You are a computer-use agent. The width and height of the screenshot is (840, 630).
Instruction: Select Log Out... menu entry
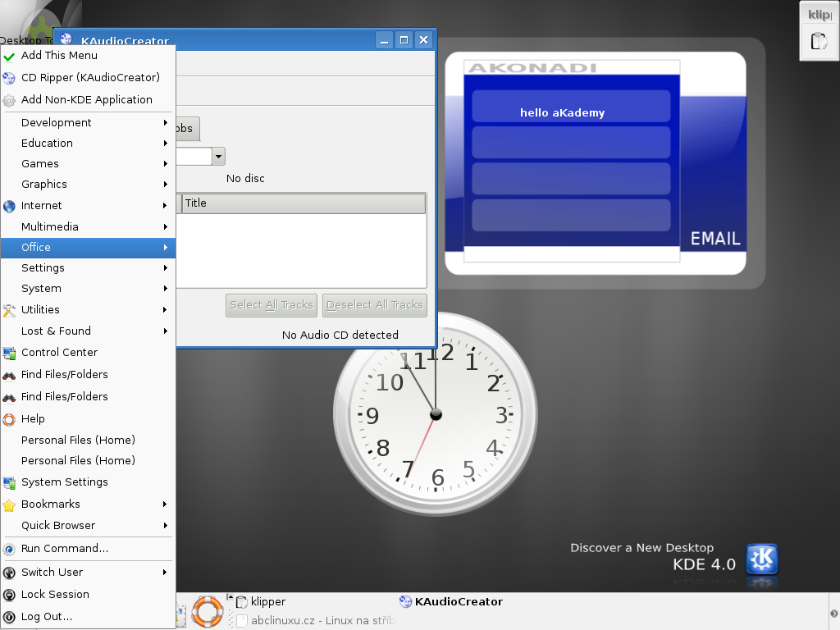click(88, 617)
